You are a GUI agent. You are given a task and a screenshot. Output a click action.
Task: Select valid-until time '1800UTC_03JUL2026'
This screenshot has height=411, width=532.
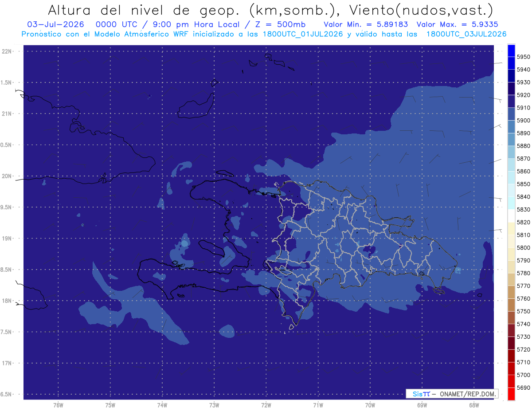[x=466, y=34]
